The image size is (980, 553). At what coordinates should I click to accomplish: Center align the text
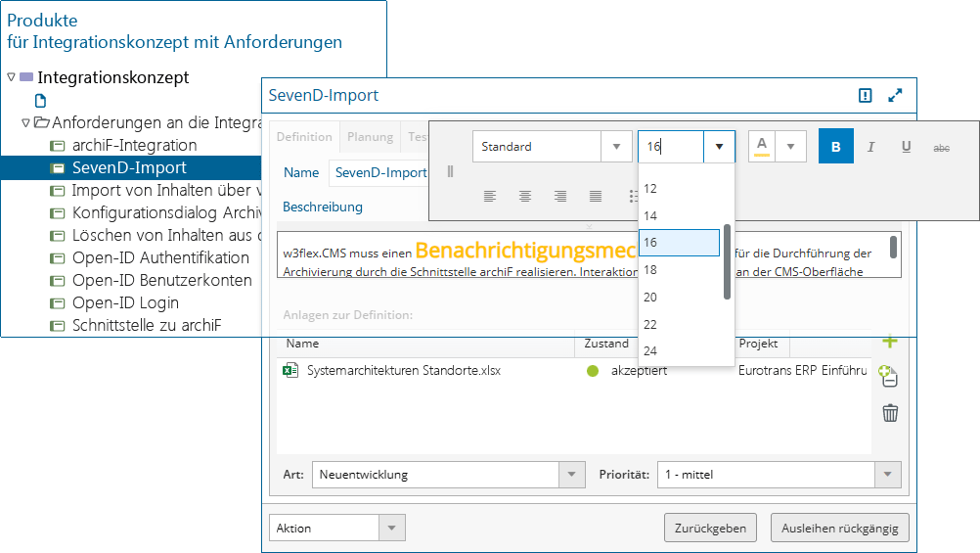click(525, 196)
